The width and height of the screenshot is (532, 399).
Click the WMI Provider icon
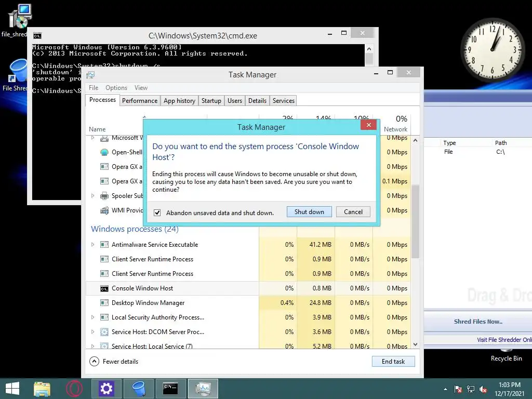(x=104, y=210)
